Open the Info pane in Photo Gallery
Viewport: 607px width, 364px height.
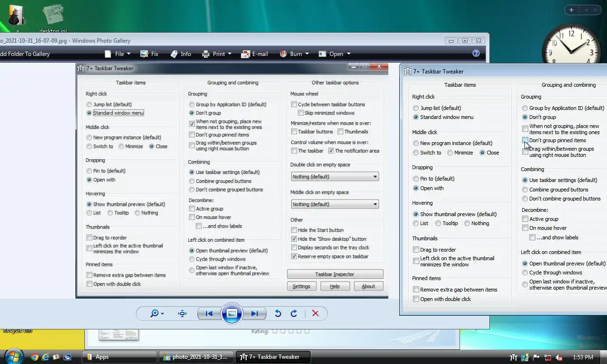[x=181, y=54]
